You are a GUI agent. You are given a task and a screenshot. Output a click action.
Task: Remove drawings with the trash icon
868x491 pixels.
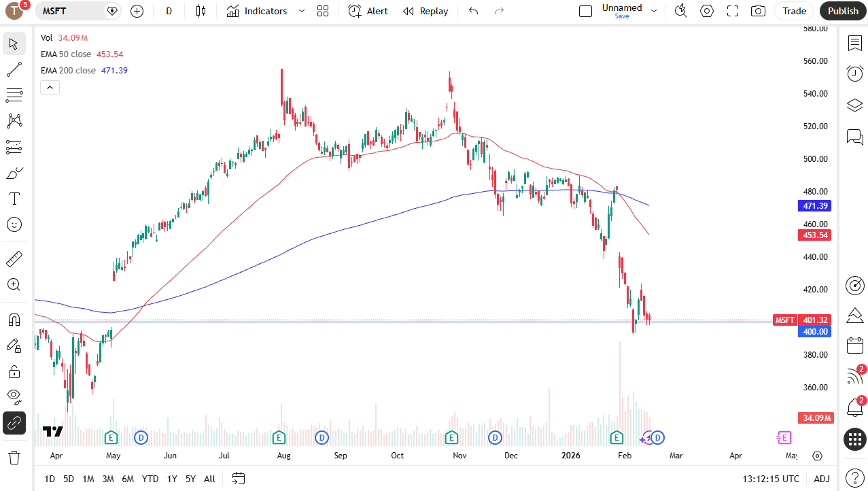[x=14, y=457]
